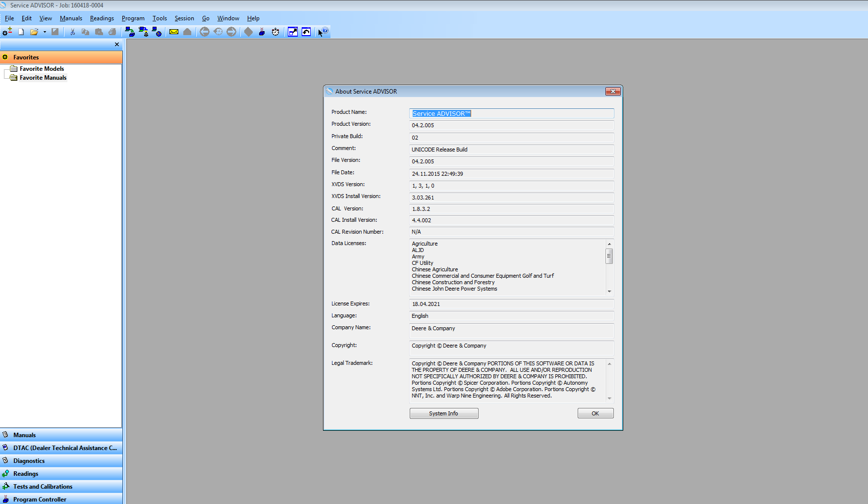This screenshot has width=868, height=504.
Task: Expand the open folder dropdown arrow
Action: coord(45,32)
